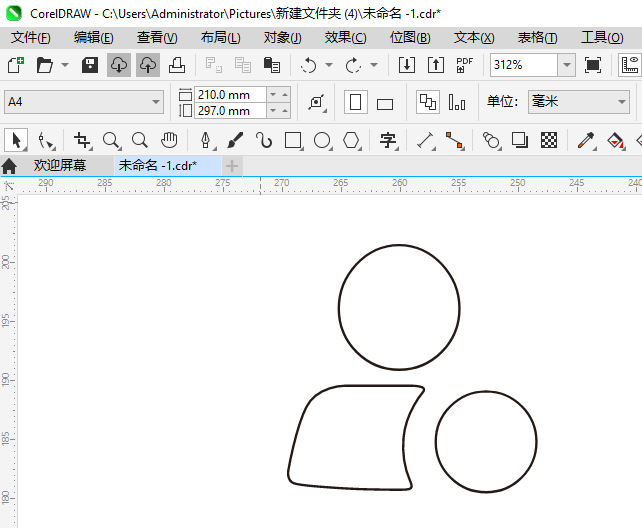Select the Color Eyedropper tool
This screenshot has width=642, height=528.
(x=586, y=141)
